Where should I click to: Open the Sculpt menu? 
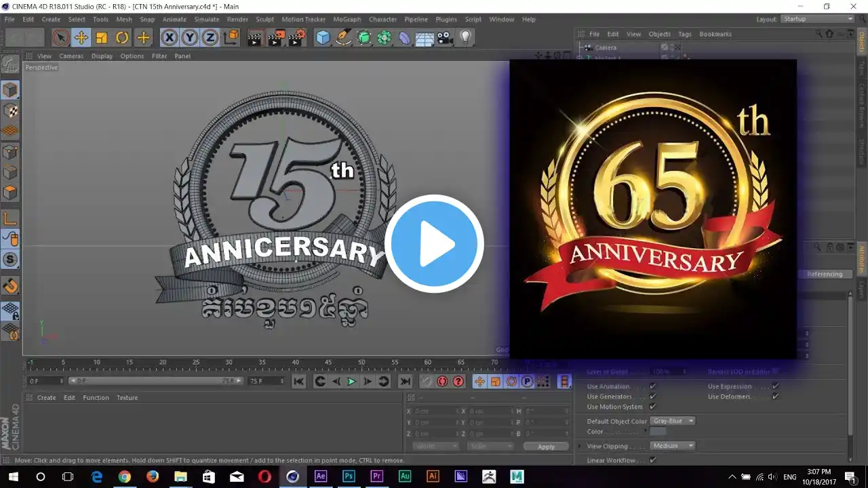(265, 20)
